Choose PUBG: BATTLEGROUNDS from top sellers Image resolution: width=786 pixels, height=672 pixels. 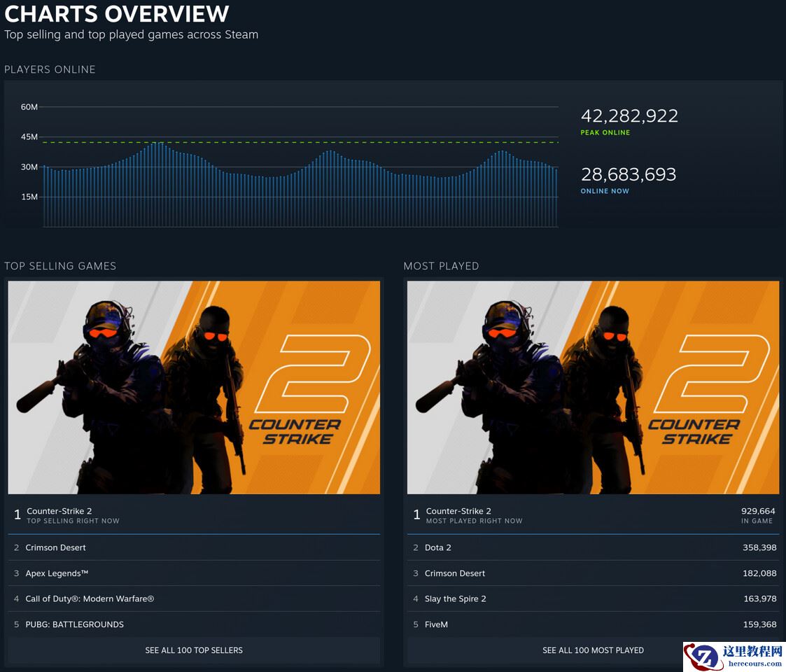[x=75, y=624]
